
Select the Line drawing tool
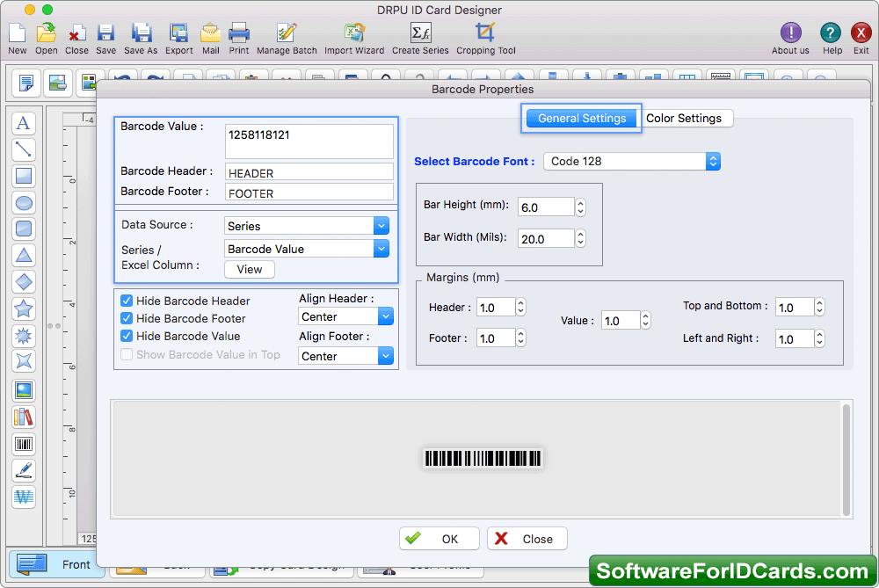coord(24,149)
